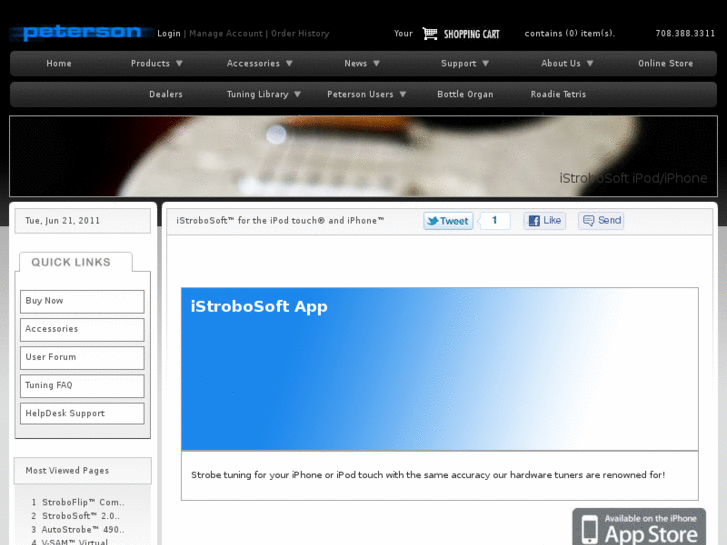Click the Login link
The width and height of the screenshot is (727, 545).
point(169,33)
